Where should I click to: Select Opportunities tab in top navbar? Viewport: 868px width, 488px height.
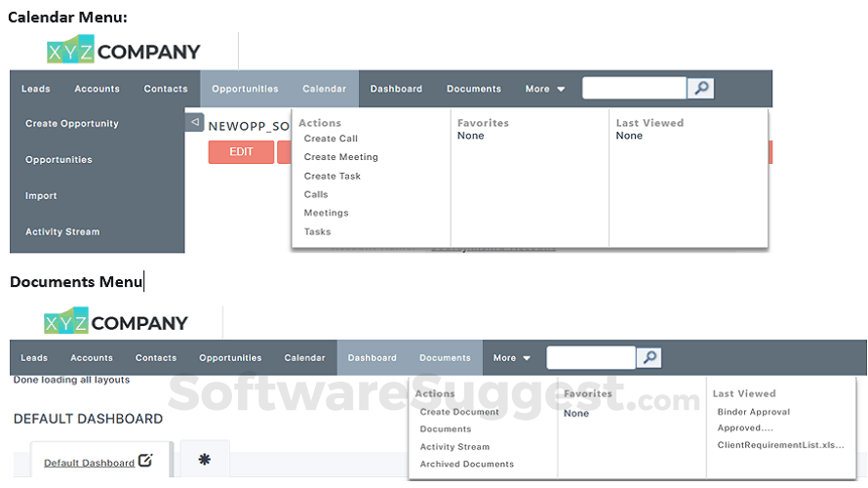point(245,89)
